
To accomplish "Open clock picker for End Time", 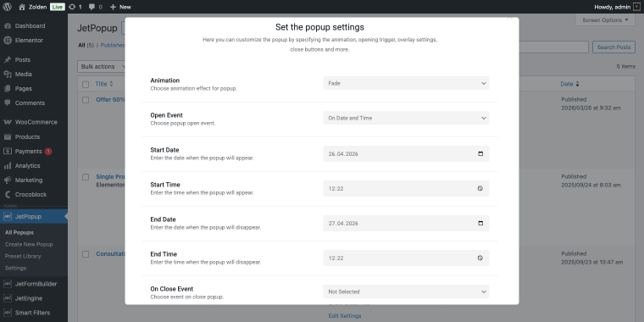I will coord(480,258).
